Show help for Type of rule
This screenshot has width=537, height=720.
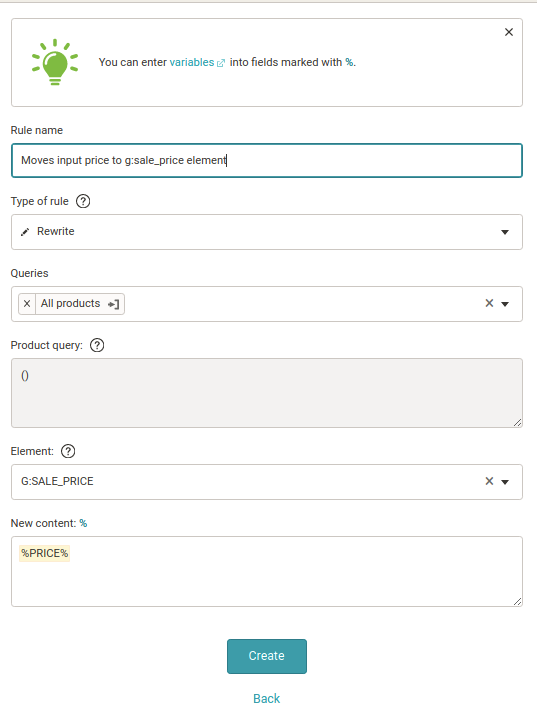(83, 201)
